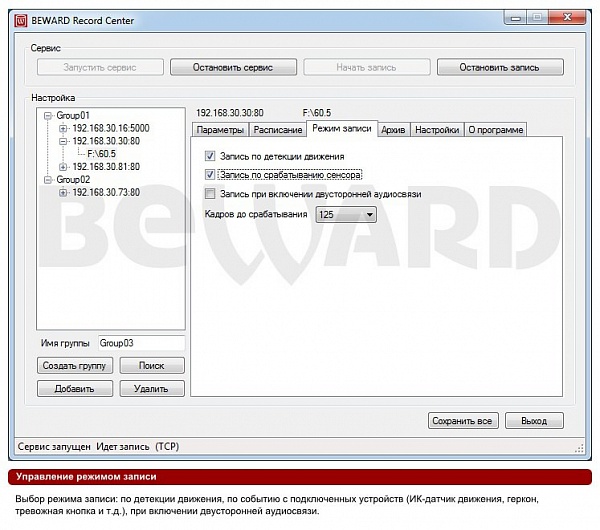
Task: Click the Добавить button
Action: 75,388
